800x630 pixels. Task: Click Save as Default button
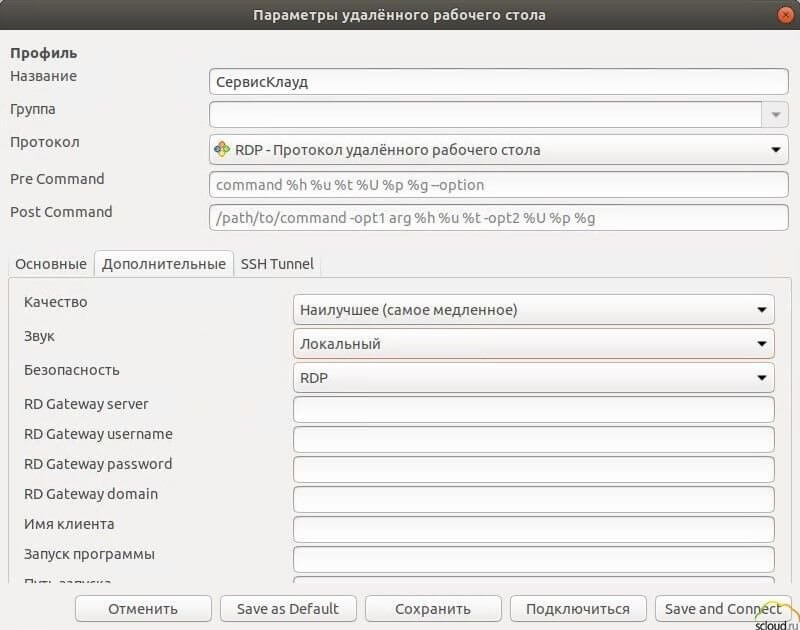pyautogui.click(x=288, y=608)
